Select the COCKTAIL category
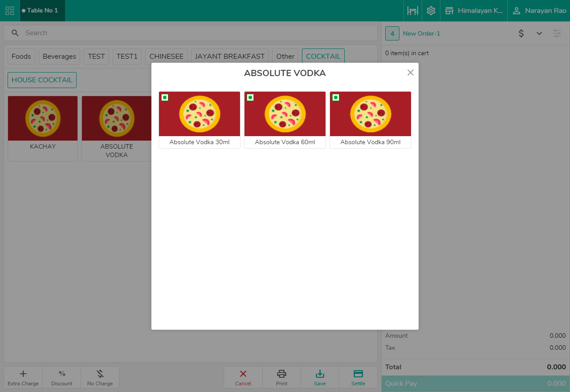Image resolution: width=570 pixels, height=392 pixels. 323,57
